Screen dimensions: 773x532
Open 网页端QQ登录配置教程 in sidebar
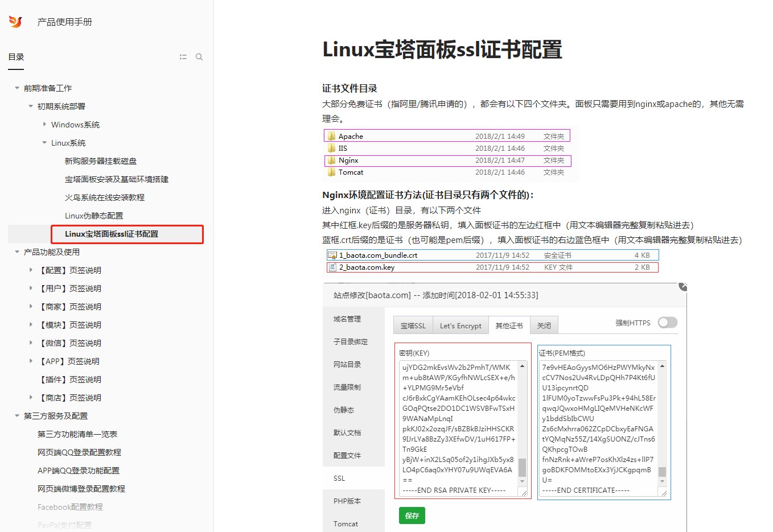[x=79, y=452]
